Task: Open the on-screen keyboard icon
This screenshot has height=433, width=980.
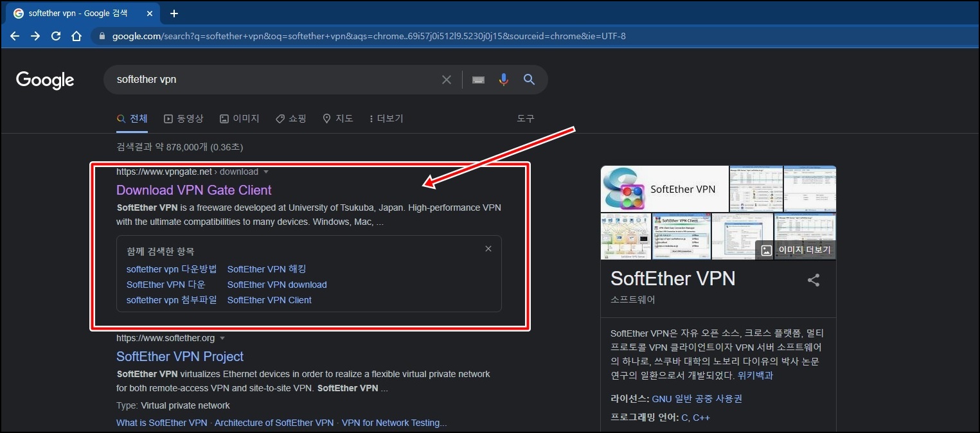Action: coord(478,80)
